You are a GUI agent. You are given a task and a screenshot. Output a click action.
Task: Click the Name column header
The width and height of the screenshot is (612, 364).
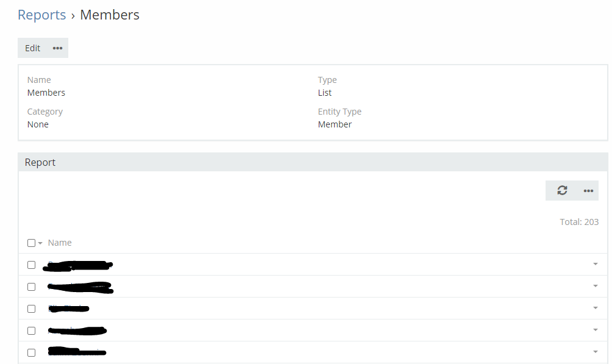pyautogui.click(x=60, y=243)
